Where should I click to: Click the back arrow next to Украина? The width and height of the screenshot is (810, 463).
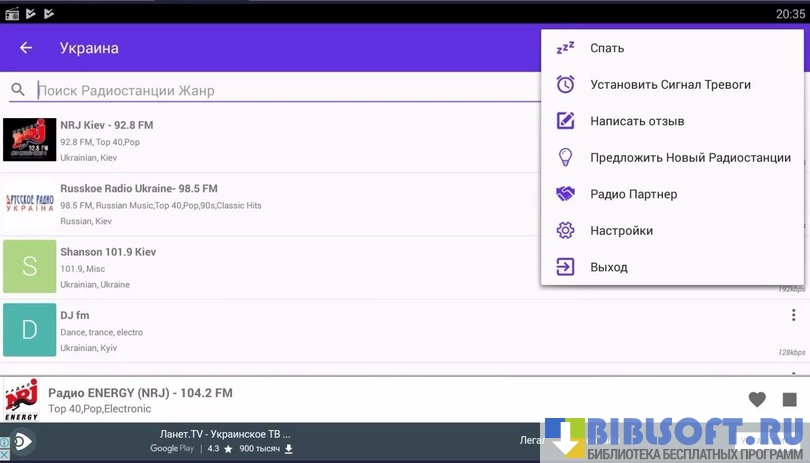[x=26, y=48]
